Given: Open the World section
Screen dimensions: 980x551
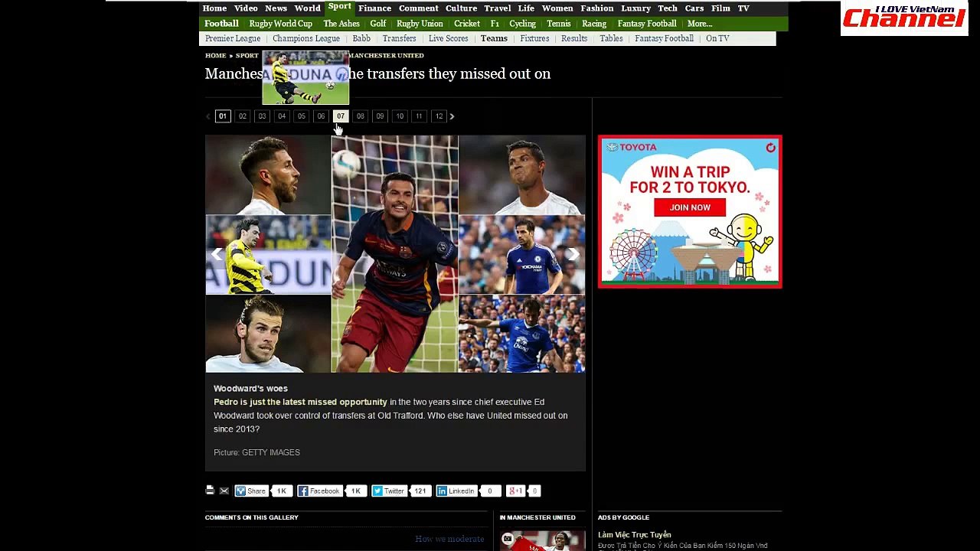Looking at the screenshot, I should (x=308, y=8).
